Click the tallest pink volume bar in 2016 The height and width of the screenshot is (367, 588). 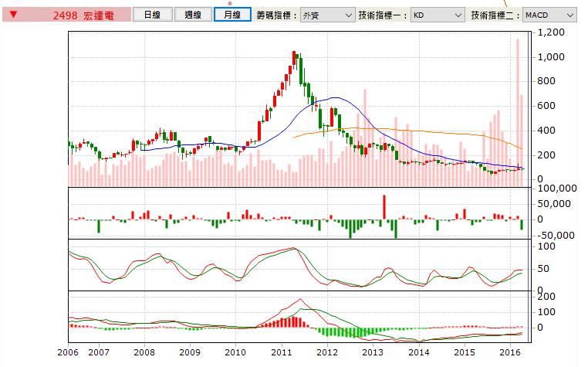point(517,108)
